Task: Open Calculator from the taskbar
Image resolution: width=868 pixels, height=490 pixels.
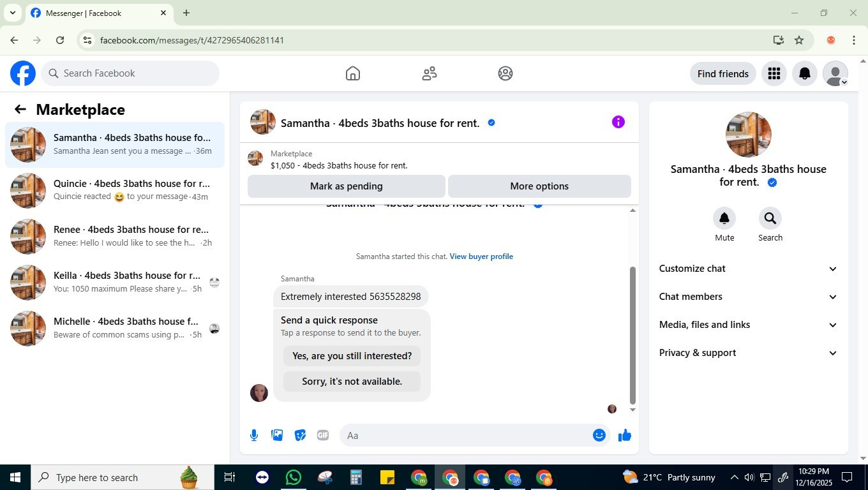Action: (x=356, y=477)
